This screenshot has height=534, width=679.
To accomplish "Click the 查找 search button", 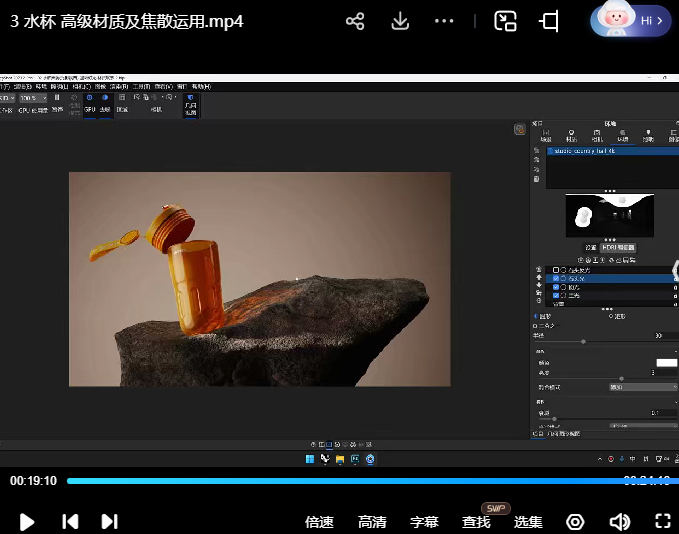I will tap(476, 521).
